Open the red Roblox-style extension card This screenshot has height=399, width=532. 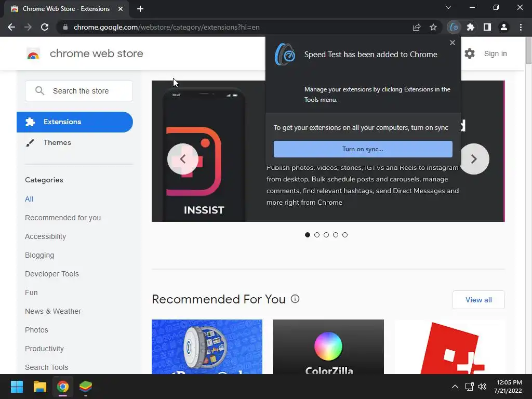tap(449, 347)
